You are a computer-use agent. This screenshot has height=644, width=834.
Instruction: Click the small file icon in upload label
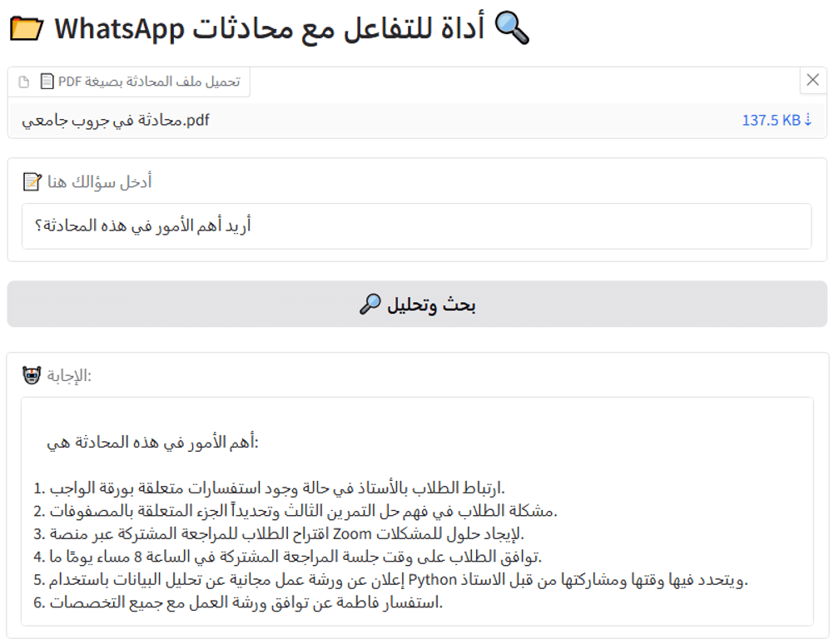pyautogui.click(x=23, y=82)
